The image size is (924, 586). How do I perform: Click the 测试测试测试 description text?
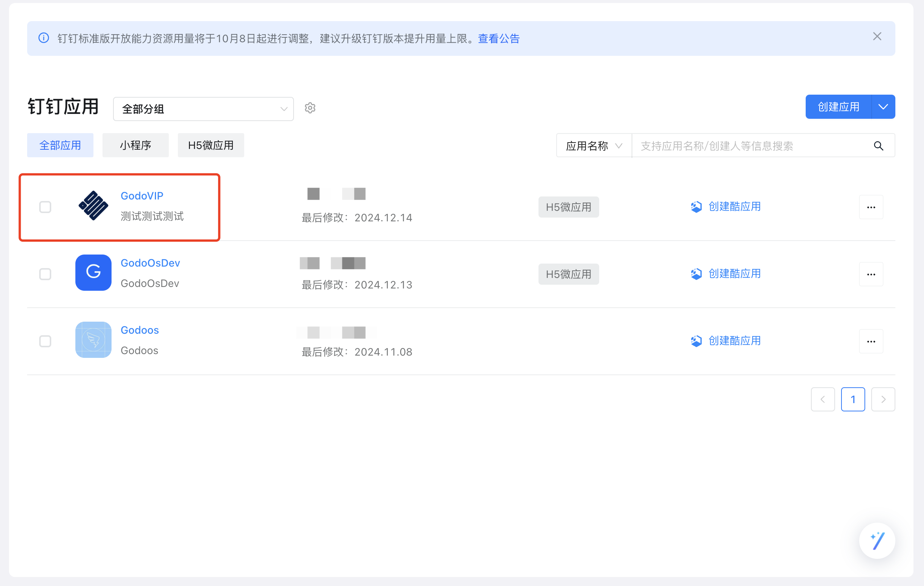coord(152,216)
